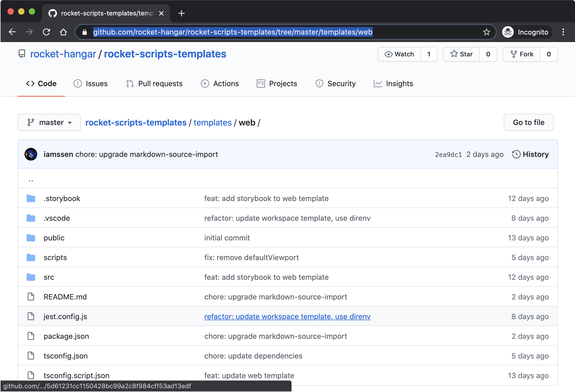Open the Pull requests tab
The width and height of the screenshot is (575, 392).
(x=154, y=84)
